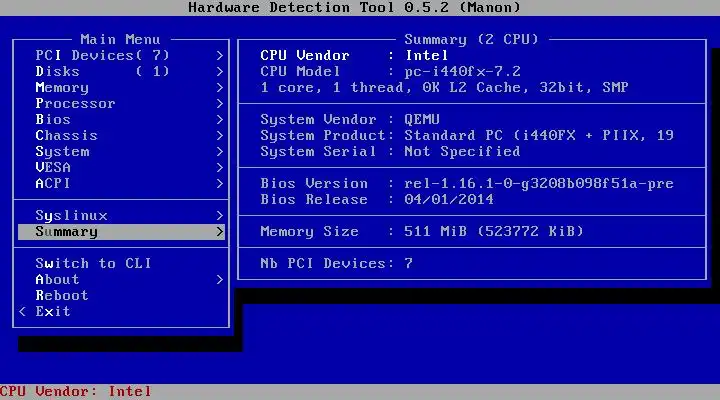Open the Syslinux menu entry
Image resolution: width=720 pixels, height=400 pixels.
tap(121, 216)
